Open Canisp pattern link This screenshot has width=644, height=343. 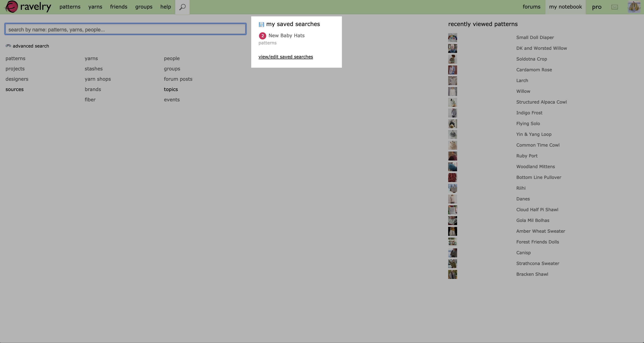pos(523,253)
